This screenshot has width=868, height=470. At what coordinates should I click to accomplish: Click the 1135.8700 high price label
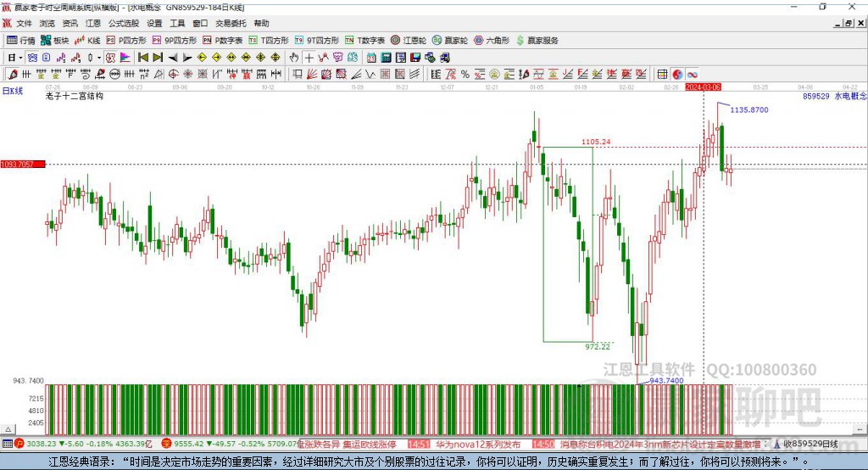click(749, 109)
